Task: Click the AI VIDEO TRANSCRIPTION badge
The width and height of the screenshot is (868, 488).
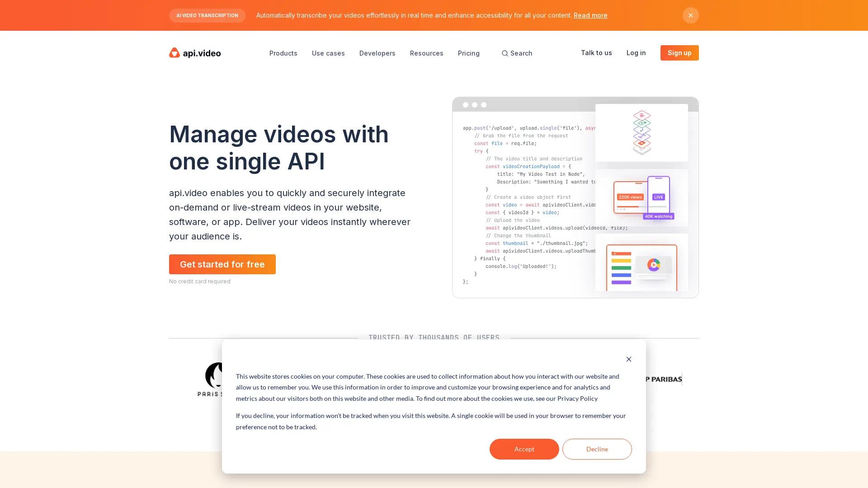Action: tap(207, 15)
